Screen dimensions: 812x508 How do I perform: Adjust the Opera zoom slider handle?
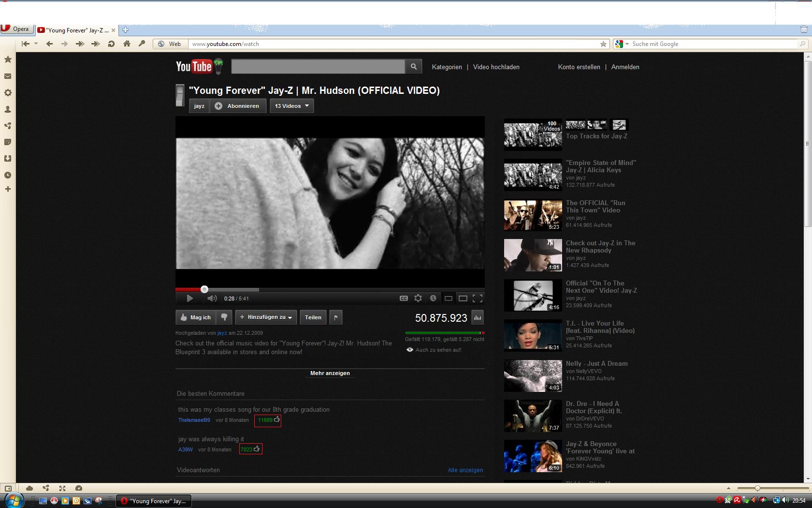coord(757,488)
